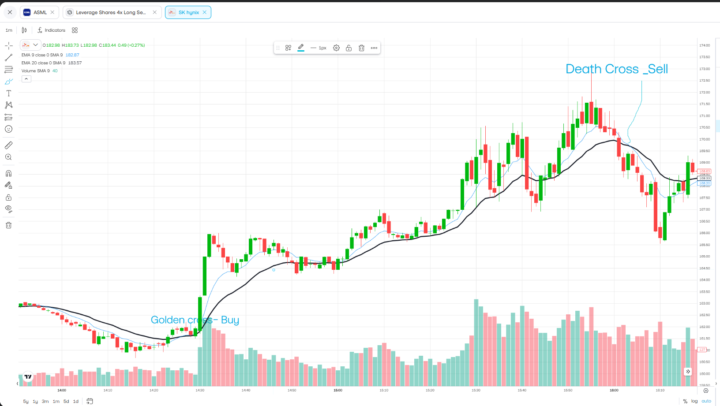Switch to the ASML tab
720x406 pixels.
pos(38,12)
